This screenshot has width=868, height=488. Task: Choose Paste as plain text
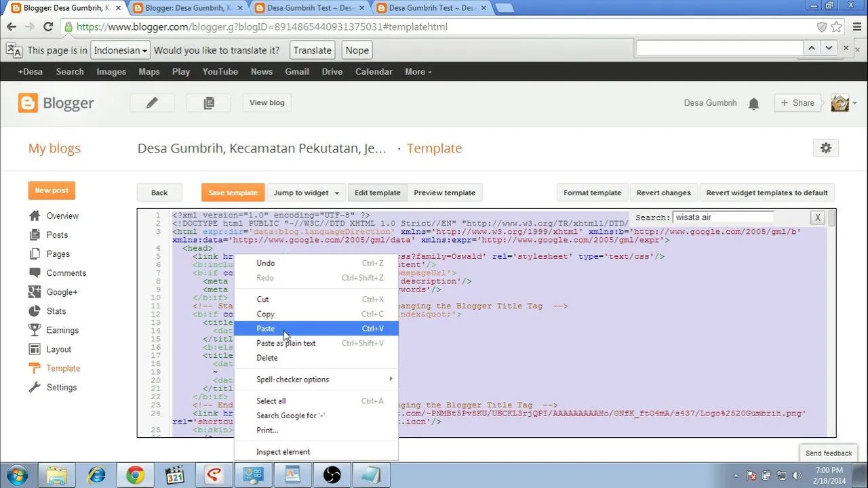point(316,343)
